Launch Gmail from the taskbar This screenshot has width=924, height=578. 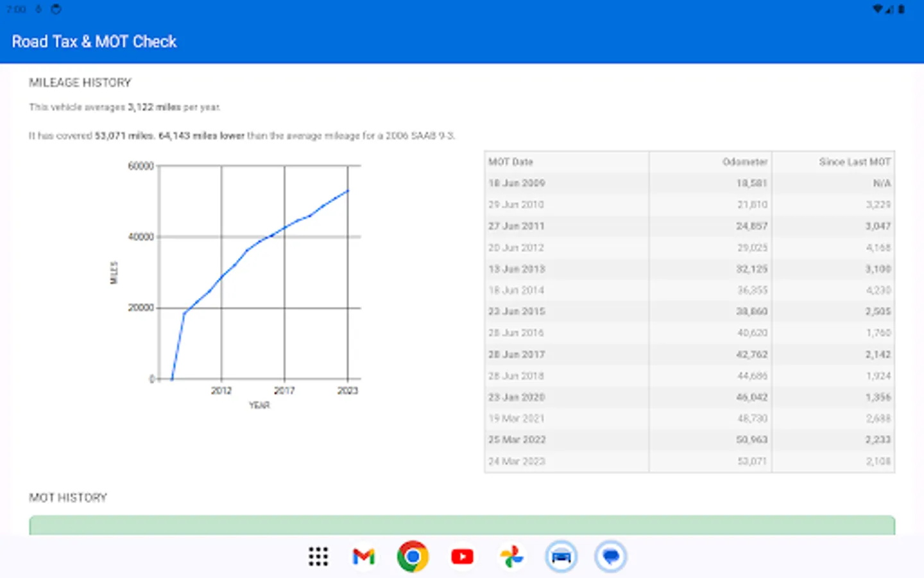pyautogui.click(x=364, y=556)
